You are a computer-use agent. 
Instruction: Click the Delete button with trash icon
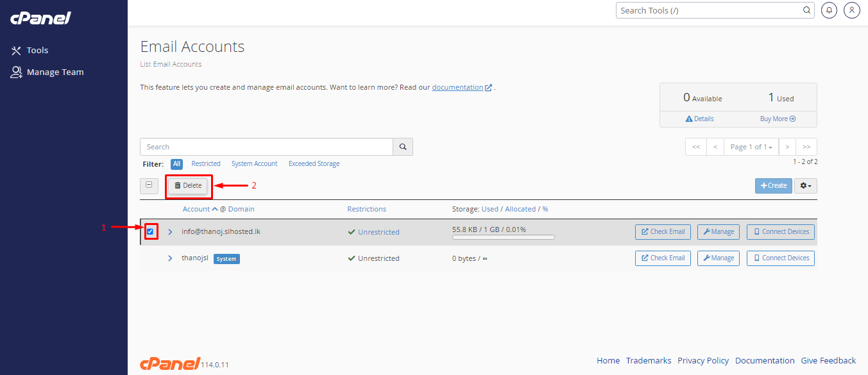pyautogui.click(x=188, y=185)
